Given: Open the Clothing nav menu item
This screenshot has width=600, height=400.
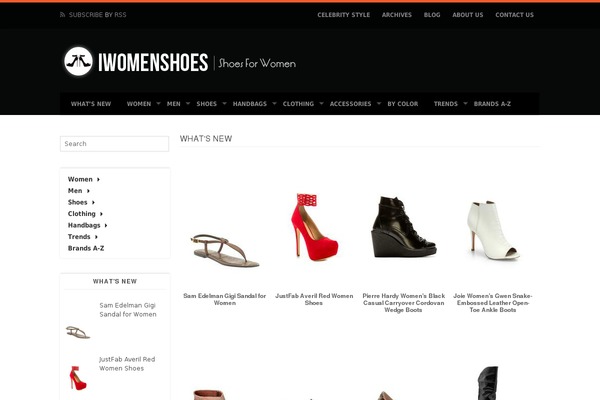Looking at the screenshot, I should 298,104.
